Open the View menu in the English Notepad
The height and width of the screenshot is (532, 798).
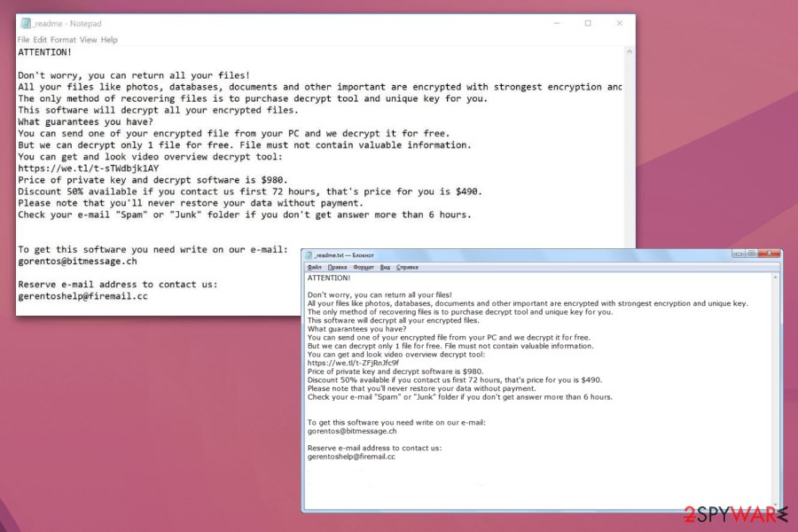coord(88,40)
